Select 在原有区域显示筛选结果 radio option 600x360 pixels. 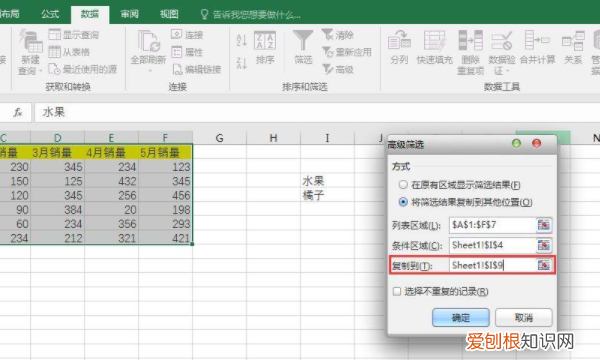tap(403, 185)
